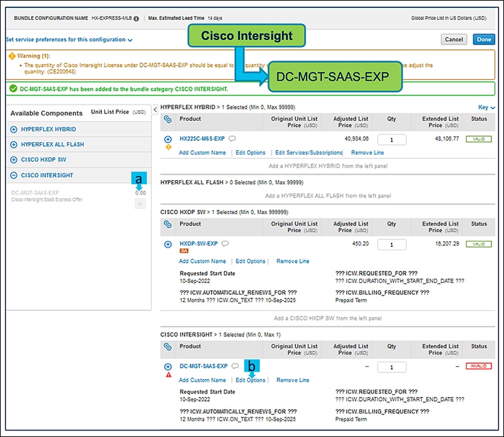Click Edit Options for HXDP-SW-EXP
Viewport: 504px width, 437px height.
[x=251, y=261]
